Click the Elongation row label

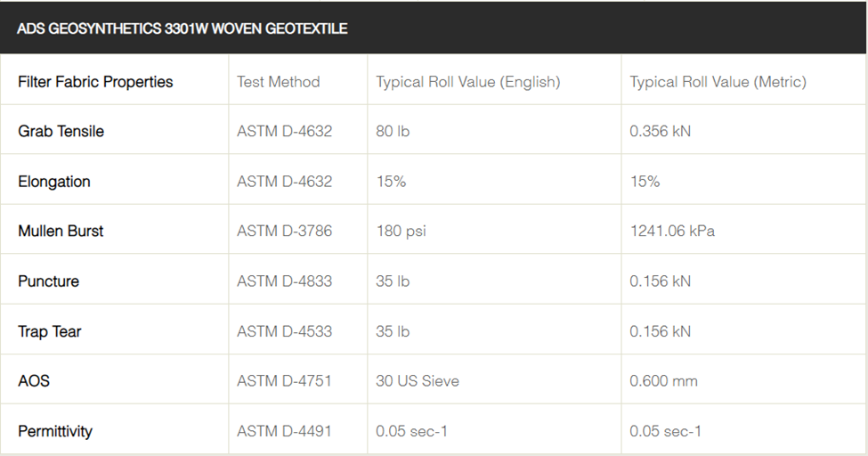click(54, 182)
